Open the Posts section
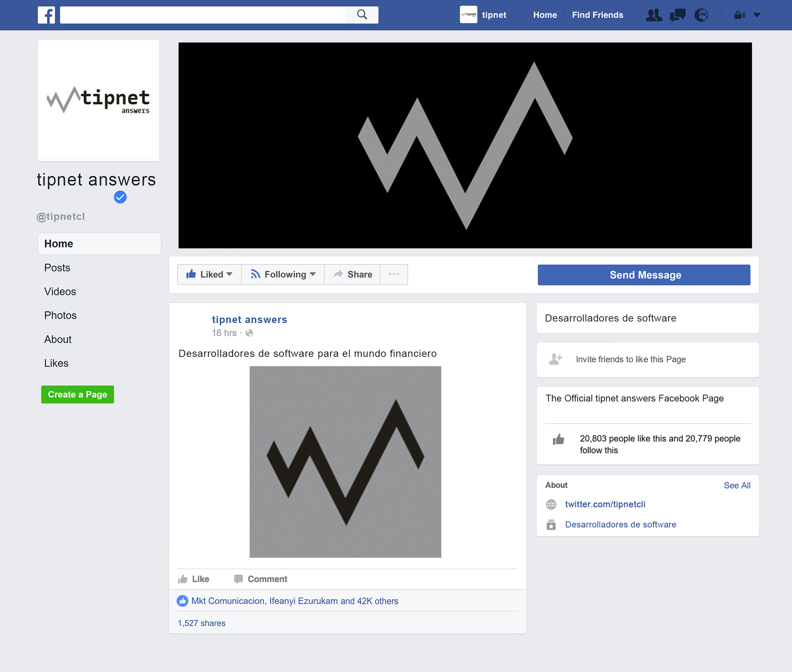Image resolution: width=792 pixels, height=672 pixels. coord(57,268)
